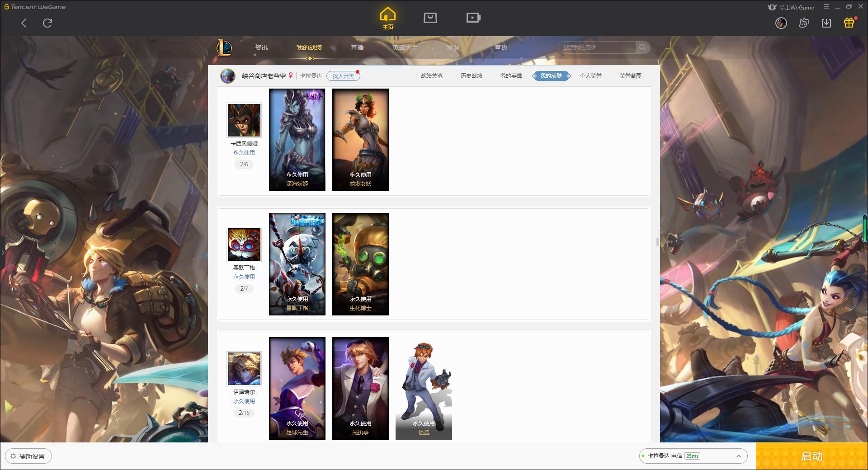Screen dimensions: 868x470
Task: Click the League of Legends logo icon
Action: (x=224, y=47)
